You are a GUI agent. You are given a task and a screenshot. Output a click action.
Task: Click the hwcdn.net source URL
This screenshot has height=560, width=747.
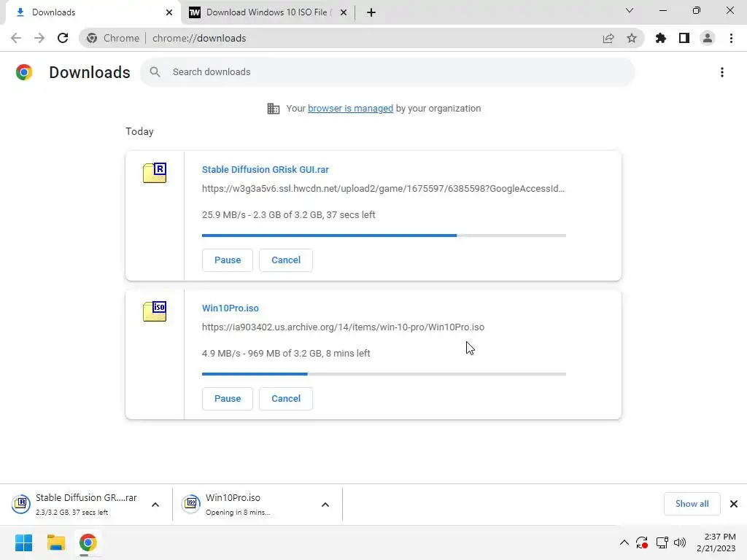click(x=383, y=189)
